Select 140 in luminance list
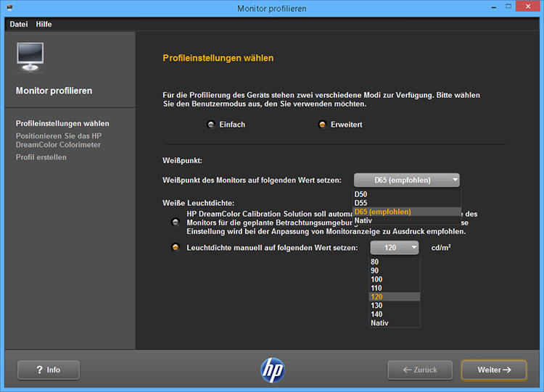This screenshot has width=544, height=392. click(x=395, y=314)
